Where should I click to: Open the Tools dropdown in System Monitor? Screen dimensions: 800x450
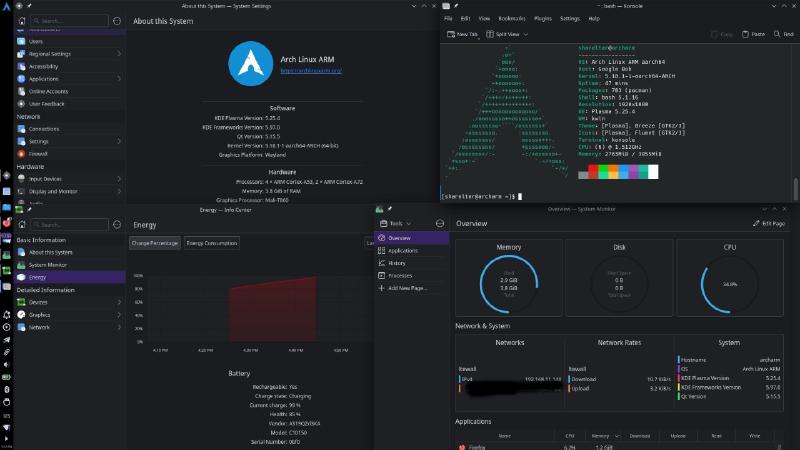pyautogui.click(x=396, y=223)
